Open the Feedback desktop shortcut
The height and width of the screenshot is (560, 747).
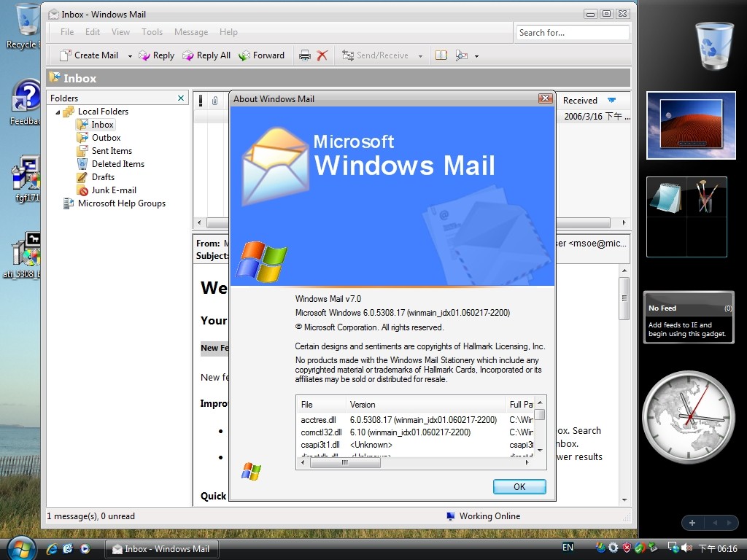click(x=26, y=102)
